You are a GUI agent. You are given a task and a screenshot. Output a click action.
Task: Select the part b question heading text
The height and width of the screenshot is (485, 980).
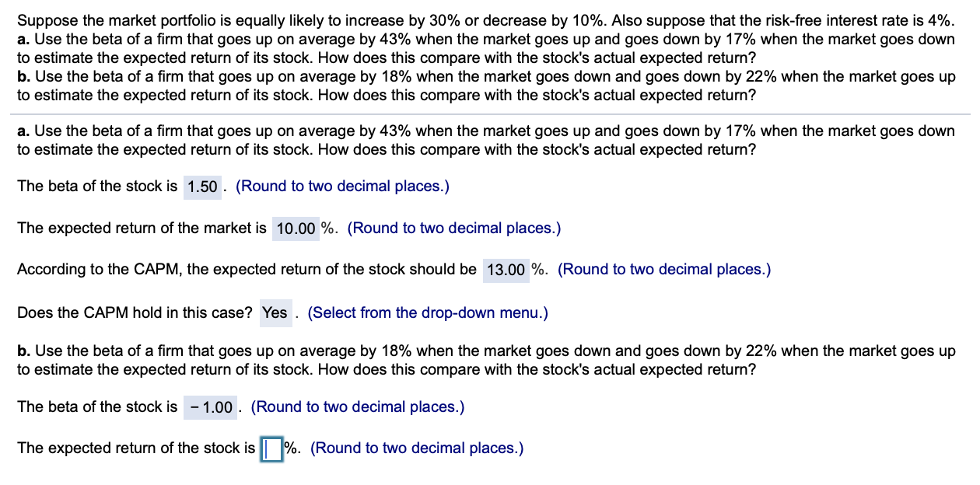[482, 360]
